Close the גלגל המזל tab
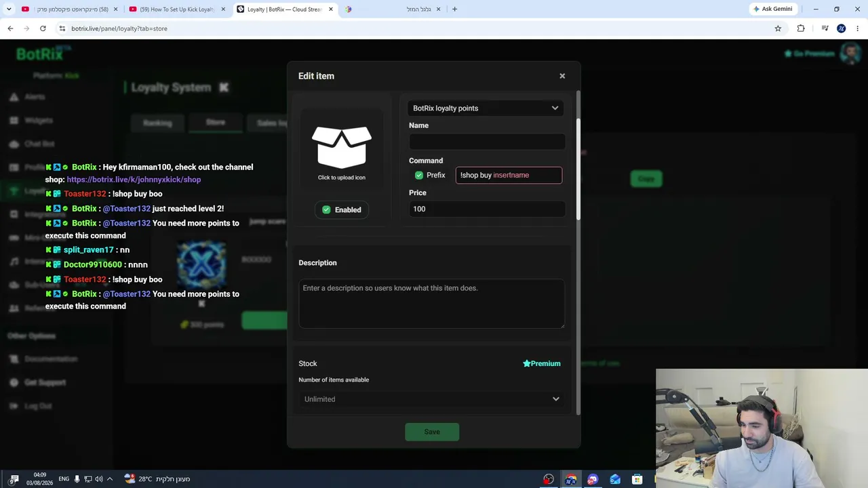The image size is (868, 488). point(438,9)
